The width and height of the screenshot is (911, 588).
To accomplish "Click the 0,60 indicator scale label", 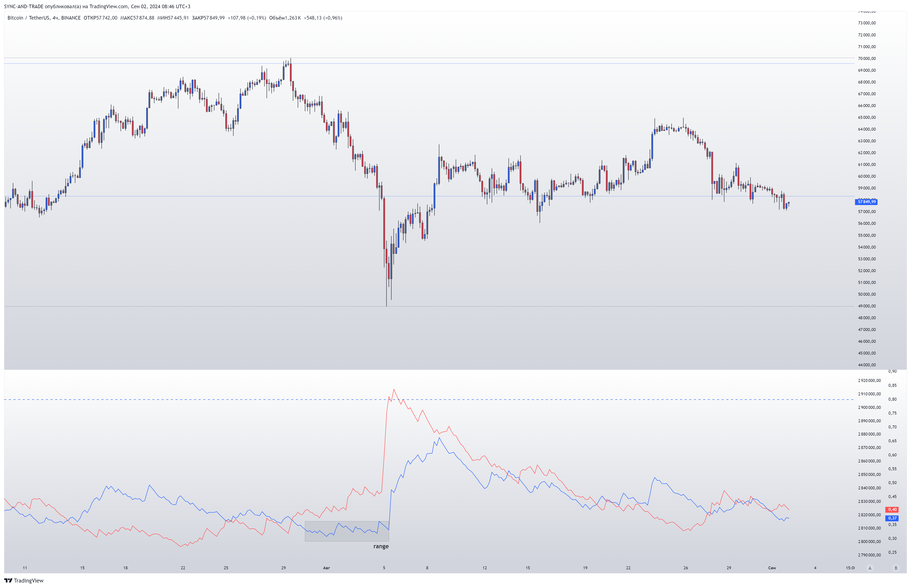I will point(892,455).
